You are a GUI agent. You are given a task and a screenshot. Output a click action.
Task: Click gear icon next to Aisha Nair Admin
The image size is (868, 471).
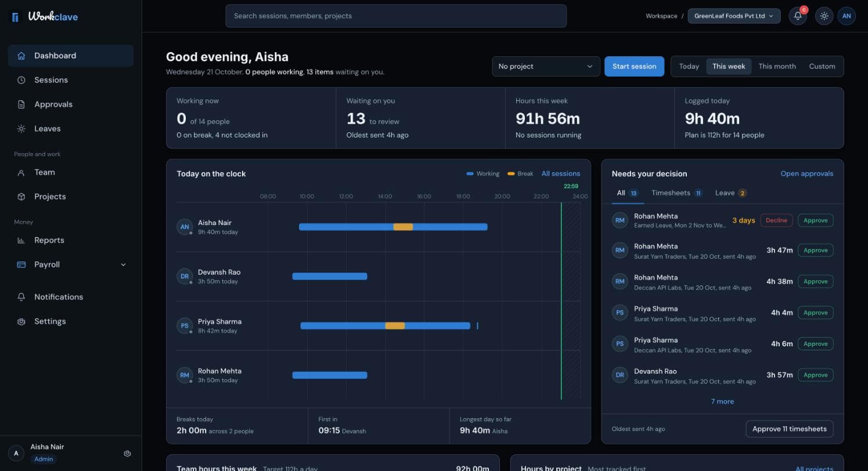128,454
